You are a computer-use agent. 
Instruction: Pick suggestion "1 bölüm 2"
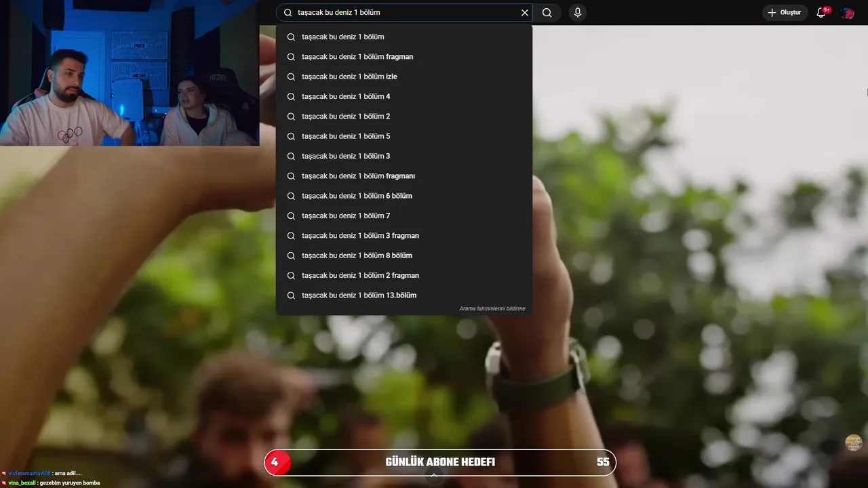(404, 117)
